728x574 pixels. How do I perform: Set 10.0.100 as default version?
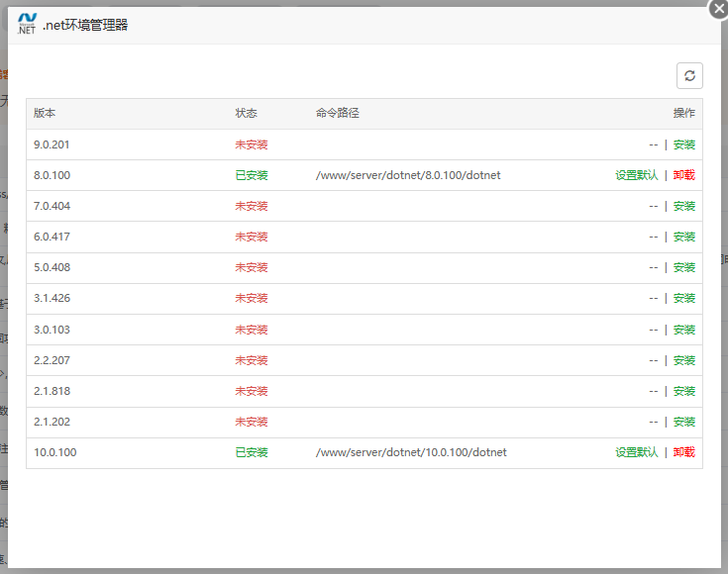[636, 452]
